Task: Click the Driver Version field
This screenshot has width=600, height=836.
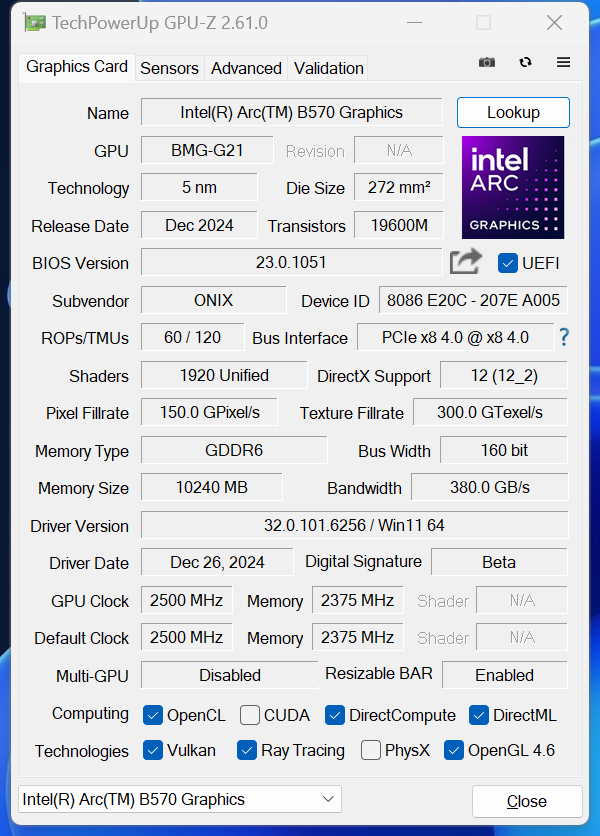Action: coord(354,525)
